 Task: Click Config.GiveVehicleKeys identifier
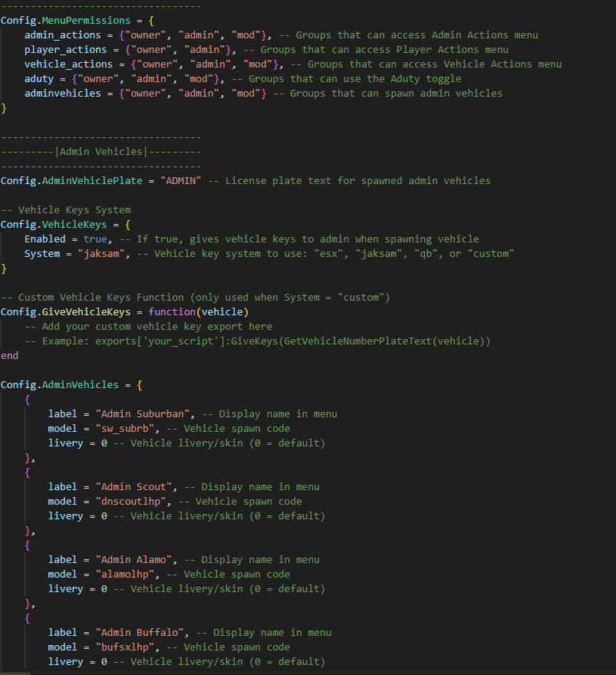tap(65, 312)
